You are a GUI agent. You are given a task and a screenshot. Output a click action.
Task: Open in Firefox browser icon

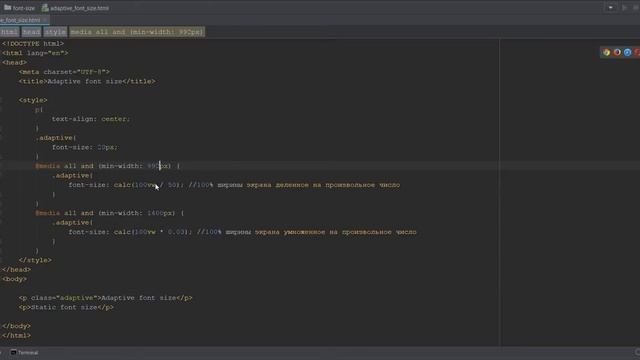coord(617,52)
